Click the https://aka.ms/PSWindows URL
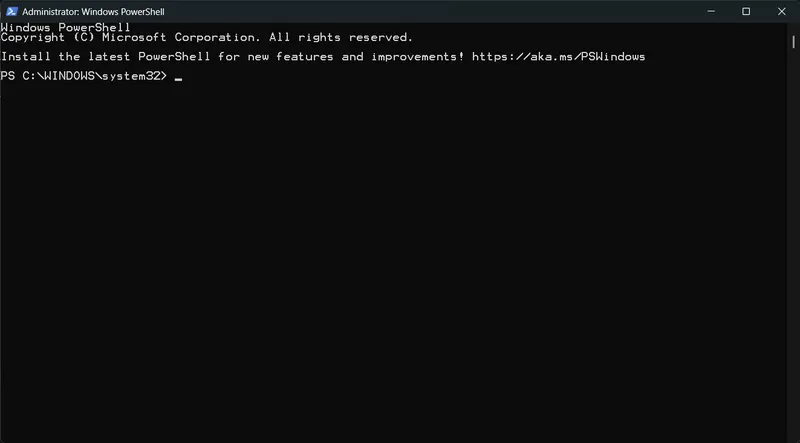Image resolution: width=800 pixels, height=443 pixels. point(559,57)
